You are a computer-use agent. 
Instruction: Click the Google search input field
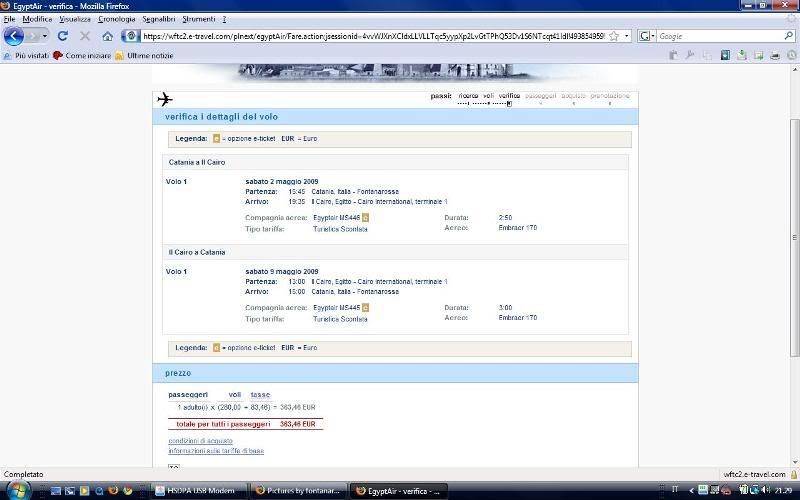coord(719,36)
